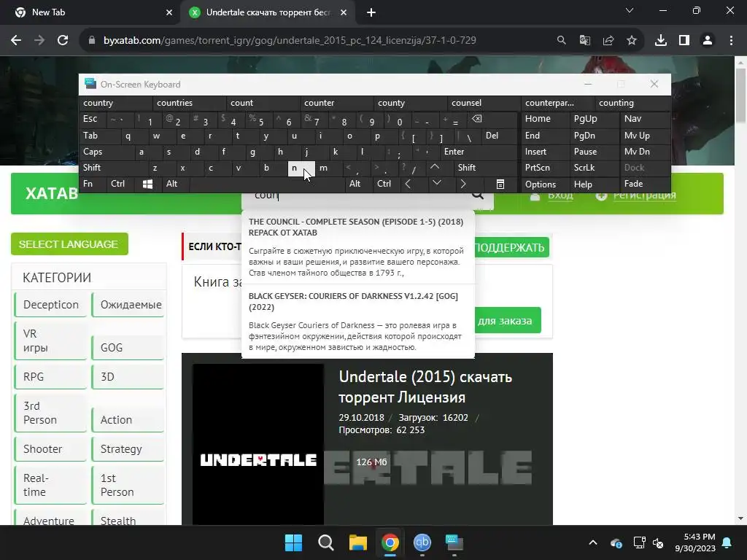Image resolution: width=747 pixels, height=560 pixels.
Task: Click the n key on keyboard
Action: point(301,168)
